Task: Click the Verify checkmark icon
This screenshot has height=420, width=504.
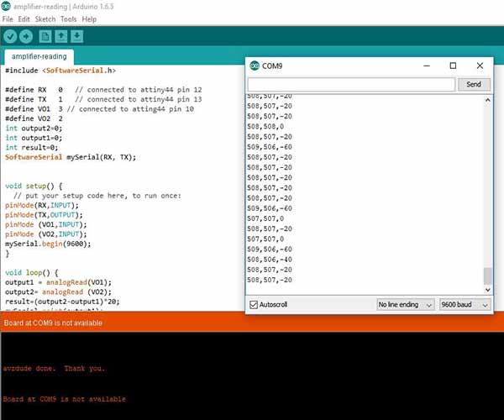Action: [10, 37]
